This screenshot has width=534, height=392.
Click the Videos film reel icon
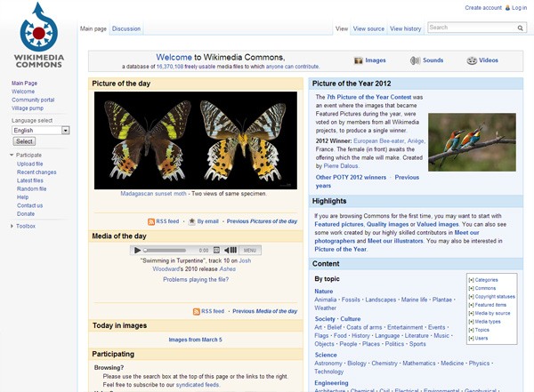(472, 60)
